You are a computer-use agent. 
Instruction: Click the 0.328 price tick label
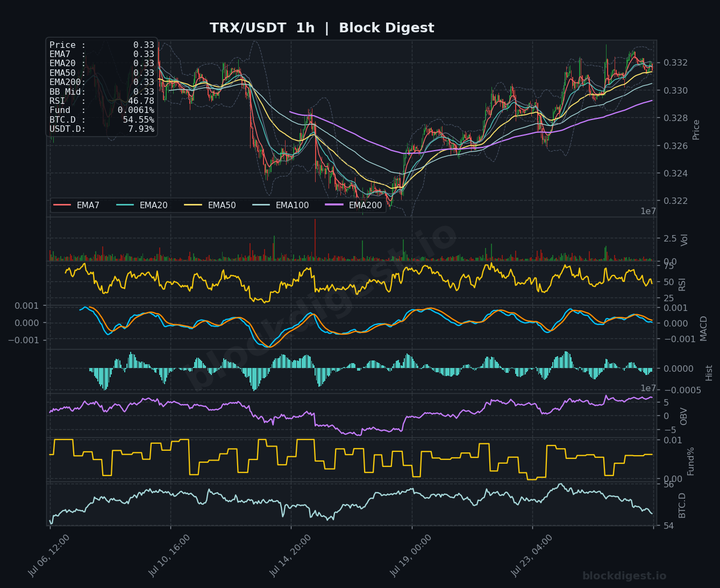click(x=675, y=118)
